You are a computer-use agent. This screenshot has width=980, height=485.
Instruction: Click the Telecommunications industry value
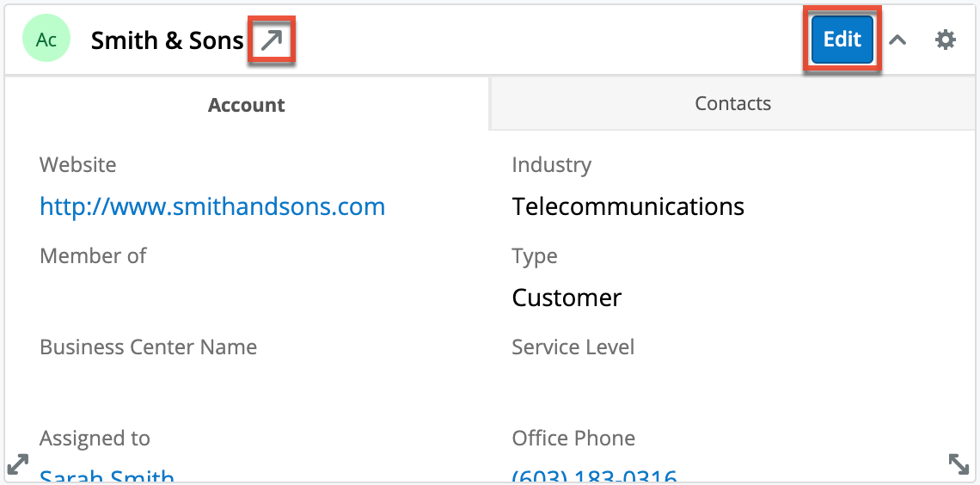(628, 206)
